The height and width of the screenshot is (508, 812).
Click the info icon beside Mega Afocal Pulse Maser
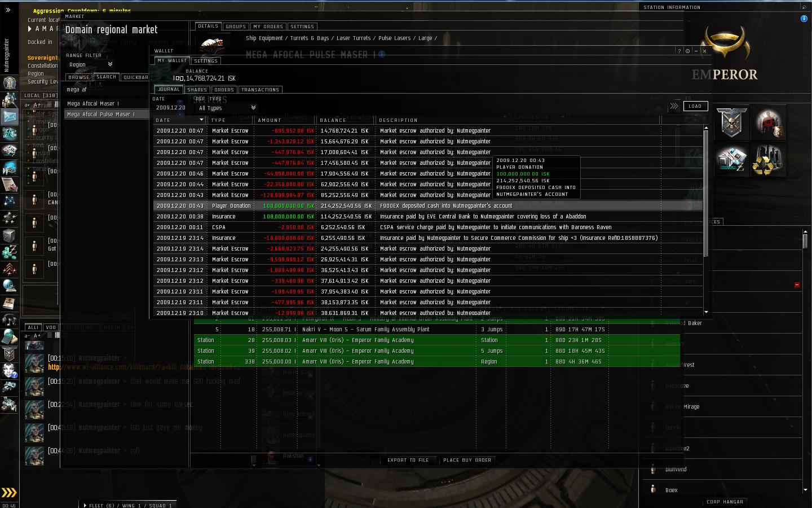pyautogui.click(x=382, y=54)
